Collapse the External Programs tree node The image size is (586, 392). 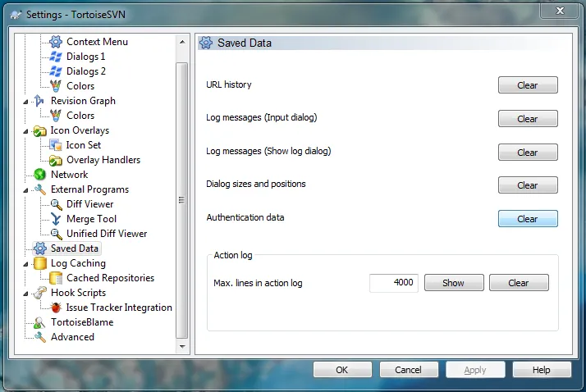25,190
